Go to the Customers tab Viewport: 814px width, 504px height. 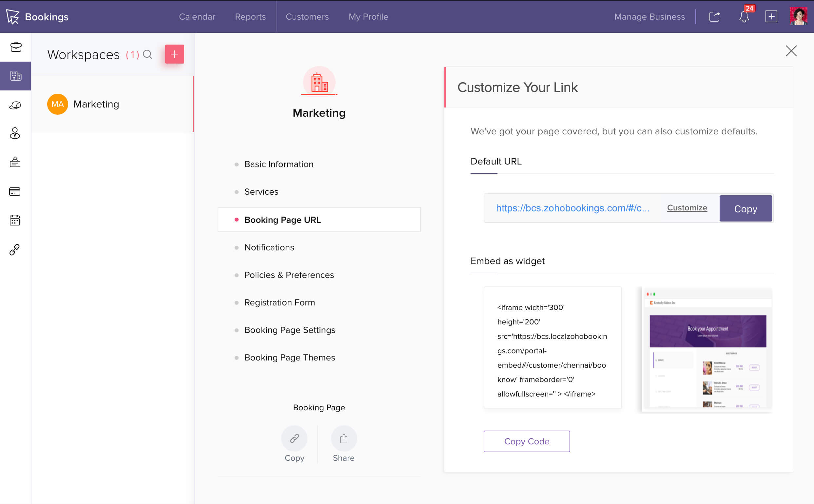click(x=307, y=17)
